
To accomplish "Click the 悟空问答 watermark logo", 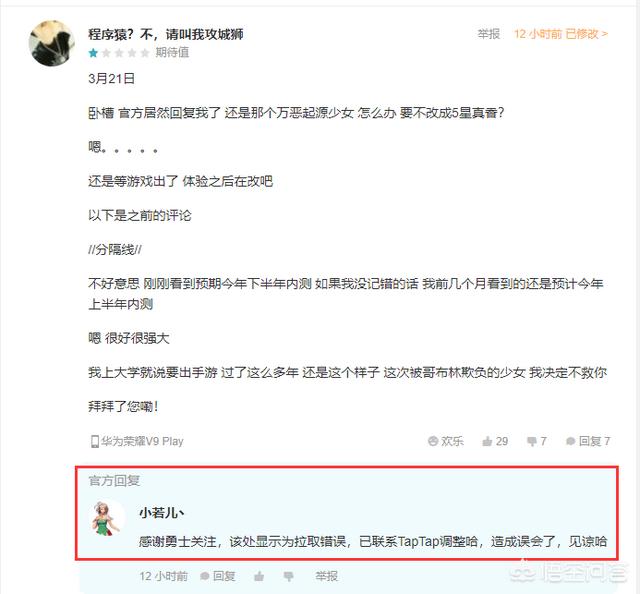I will tap(569, 573).
